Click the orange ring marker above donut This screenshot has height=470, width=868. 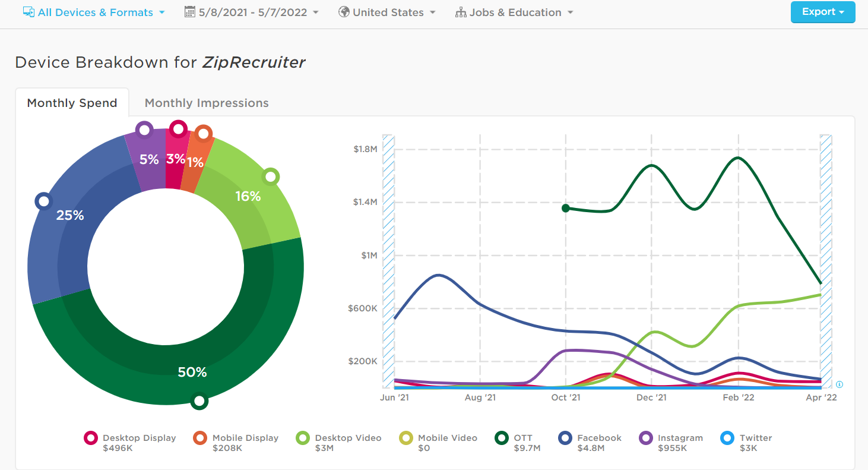tap(204, 134)
